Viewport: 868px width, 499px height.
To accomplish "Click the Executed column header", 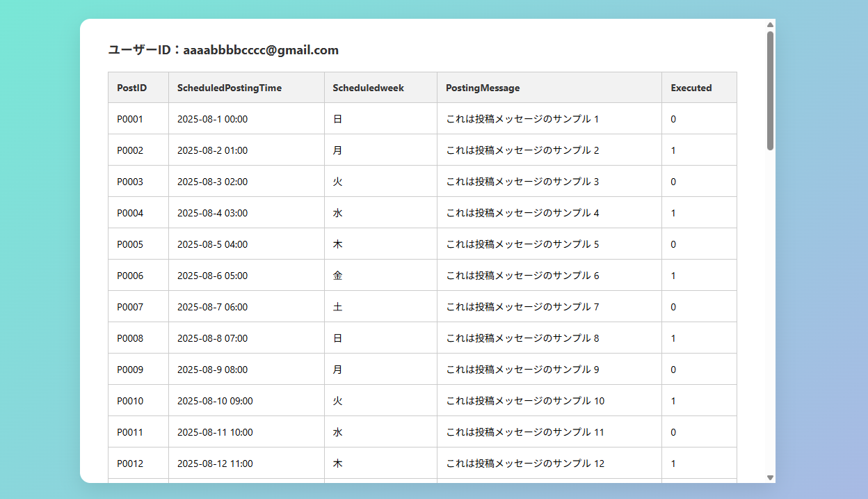I will pos(699,88).
